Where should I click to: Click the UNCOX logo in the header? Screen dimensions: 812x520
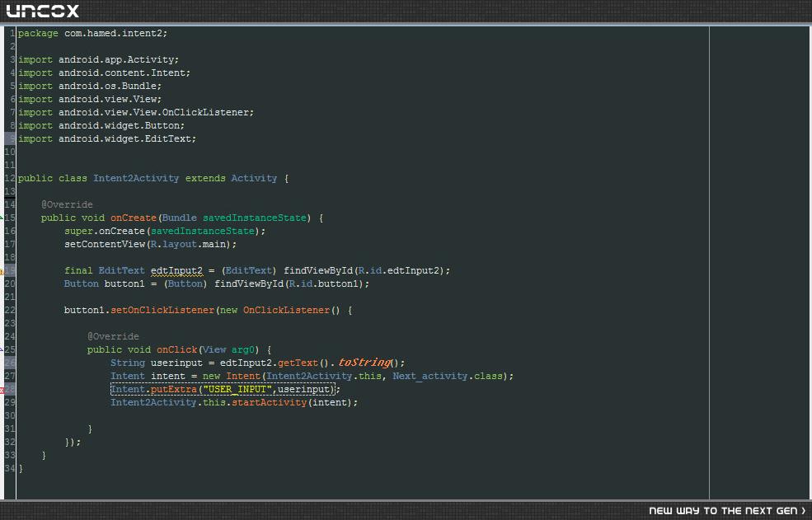pyautogui.click(x=43, y=11)
